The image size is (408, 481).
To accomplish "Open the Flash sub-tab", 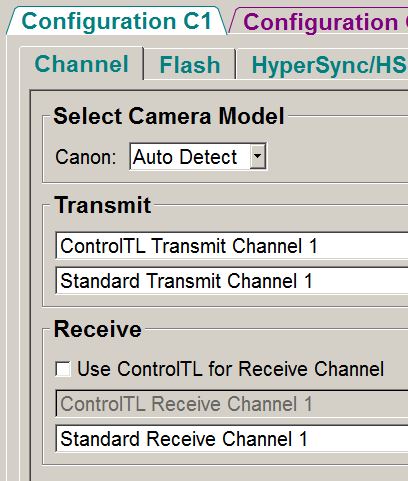I will pyautogui.click(x=190, y=65).
